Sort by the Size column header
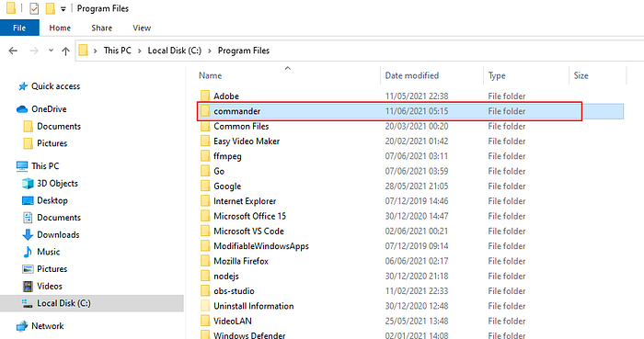644x339 pixels. 581,75
